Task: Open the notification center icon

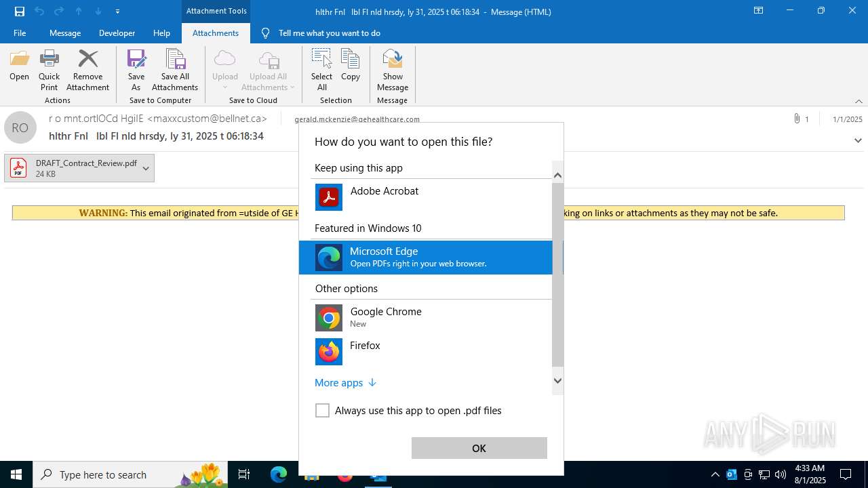Action: tap(846, 474)
